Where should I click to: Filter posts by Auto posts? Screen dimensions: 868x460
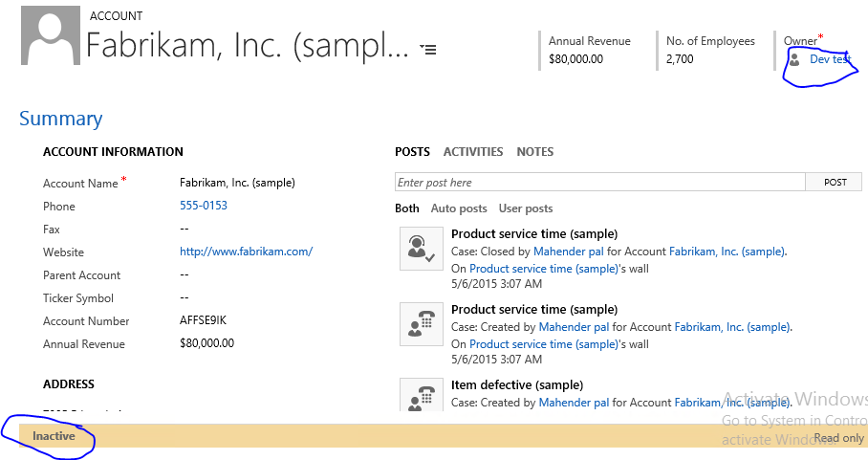tap(459, 208)
